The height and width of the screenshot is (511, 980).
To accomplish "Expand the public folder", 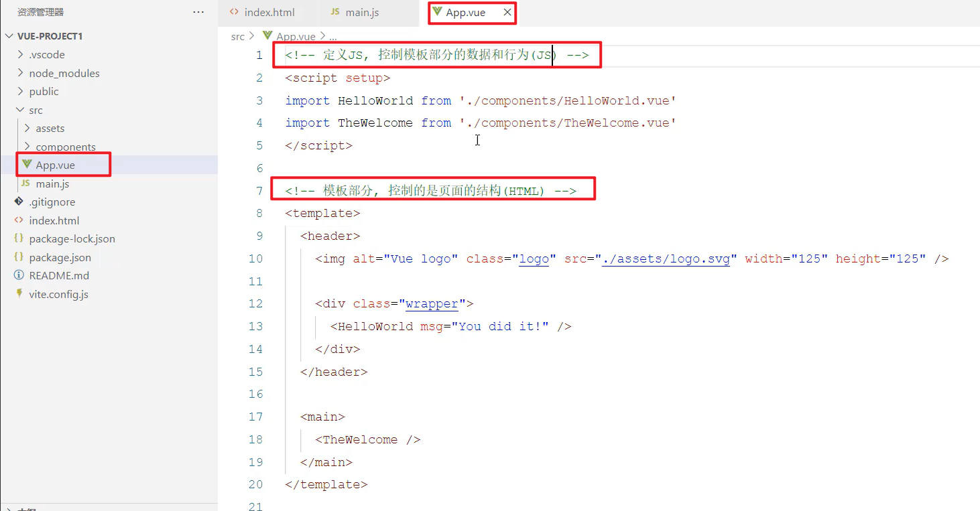I will click(21, 91).
